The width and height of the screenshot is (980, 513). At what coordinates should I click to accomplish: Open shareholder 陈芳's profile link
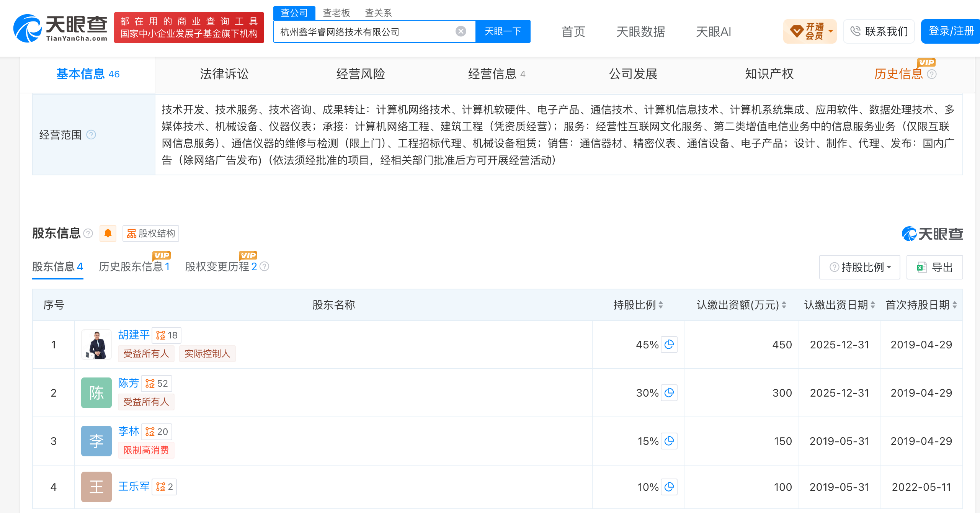129,383
